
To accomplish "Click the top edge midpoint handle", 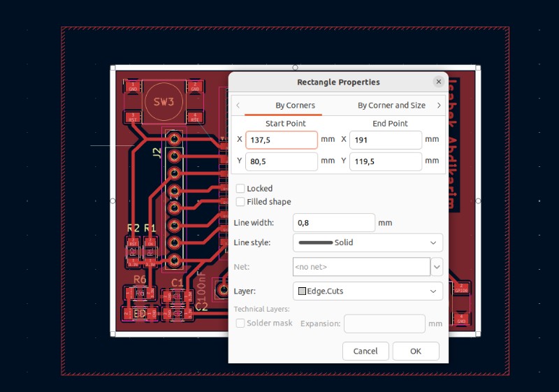I will coord(295,67).
